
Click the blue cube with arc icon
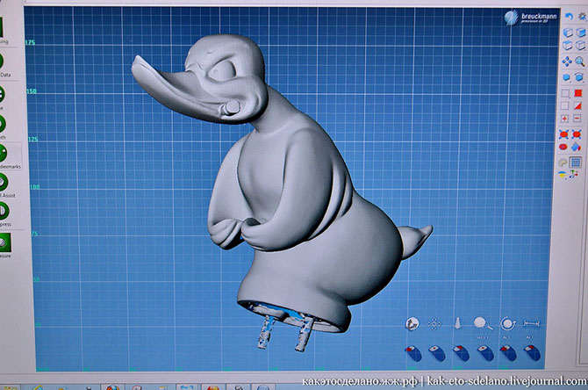click(579, 77)
